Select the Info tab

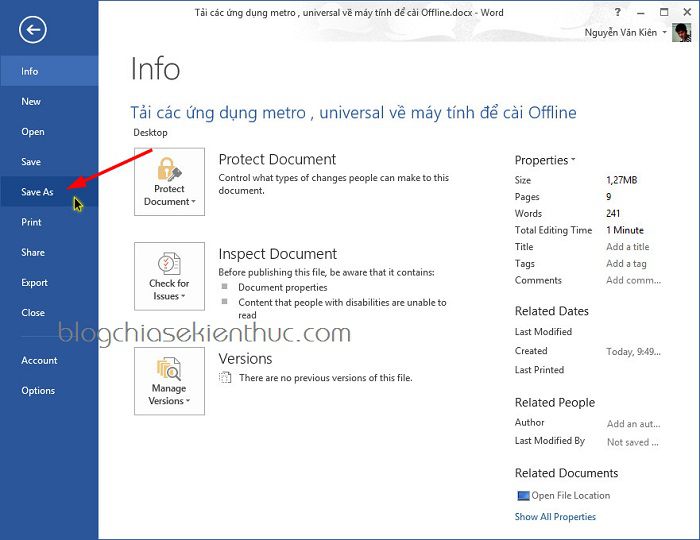click(49, 71)
